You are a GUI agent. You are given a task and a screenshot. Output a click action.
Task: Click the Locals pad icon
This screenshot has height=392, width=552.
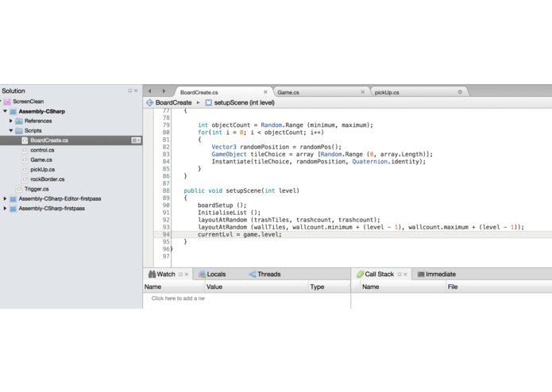(x=202, y=275)
